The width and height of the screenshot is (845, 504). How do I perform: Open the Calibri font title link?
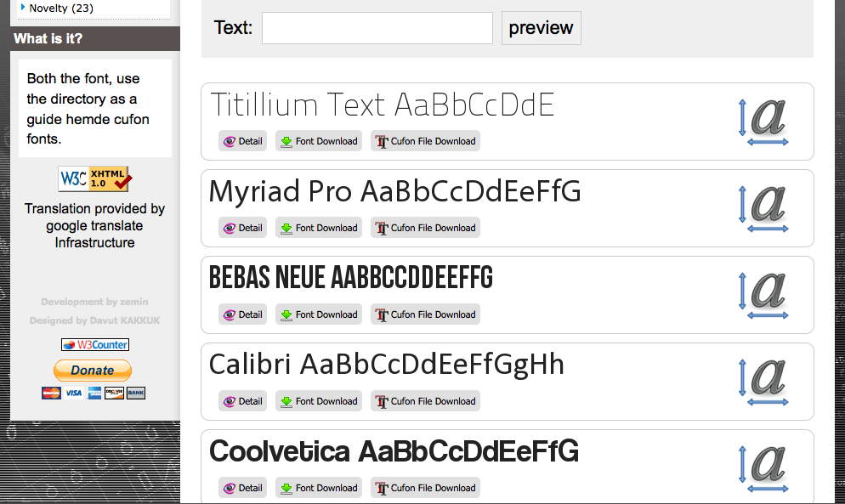tap(386, 365)
